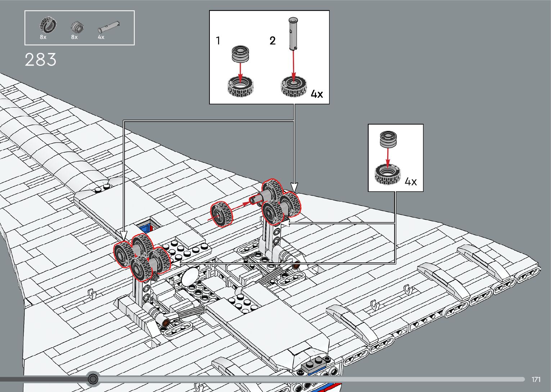Select the axle pin icon labeled 4x

108,28
